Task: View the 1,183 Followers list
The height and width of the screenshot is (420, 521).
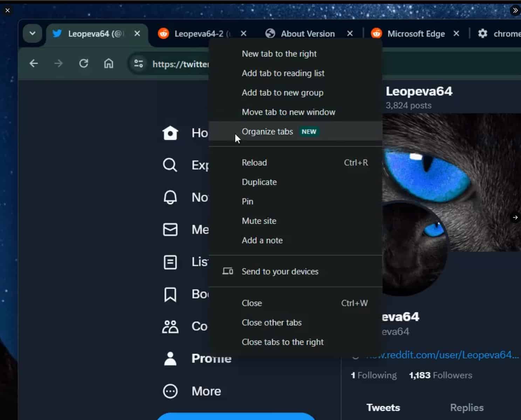Action: click(x=440, y=375)
